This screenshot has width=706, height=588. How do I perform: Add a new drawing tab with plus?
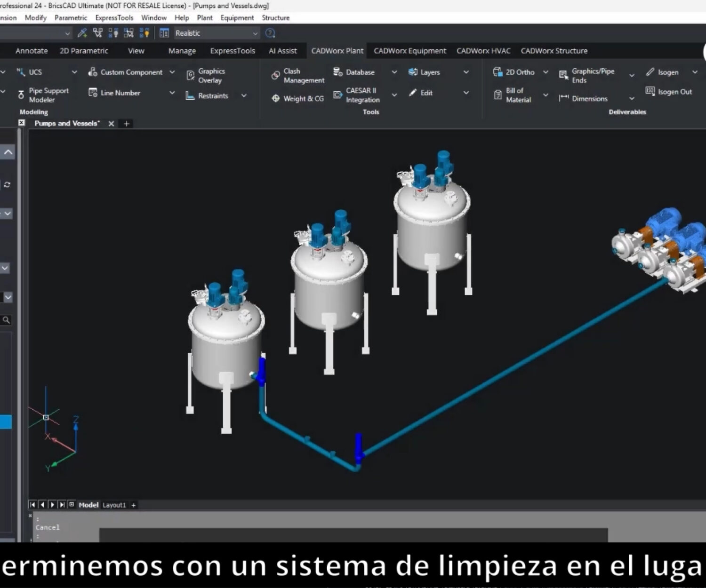pyautogui.click(x=127, y=124)
